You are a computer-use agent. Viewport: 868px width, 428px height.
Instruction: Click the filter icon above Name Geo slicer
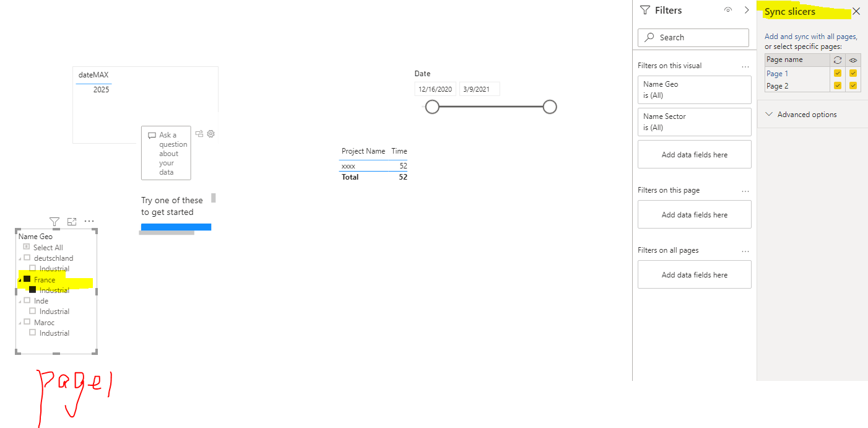[54, 222]
